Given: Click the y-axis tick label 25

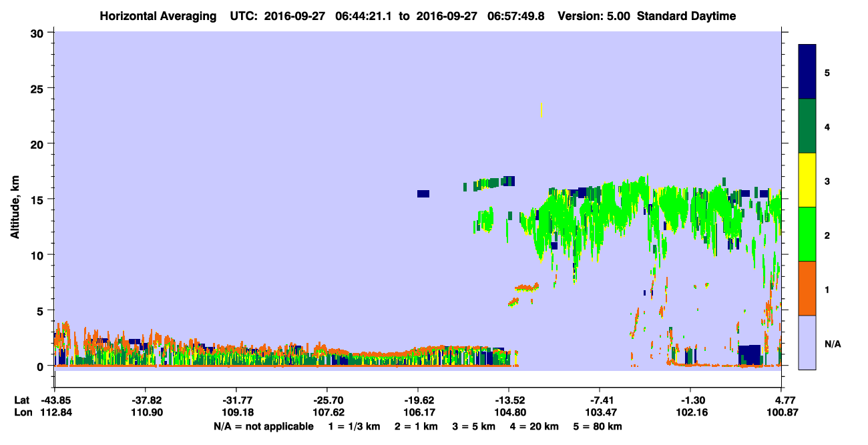Looking at the screenshot, I should coord(39,88).
